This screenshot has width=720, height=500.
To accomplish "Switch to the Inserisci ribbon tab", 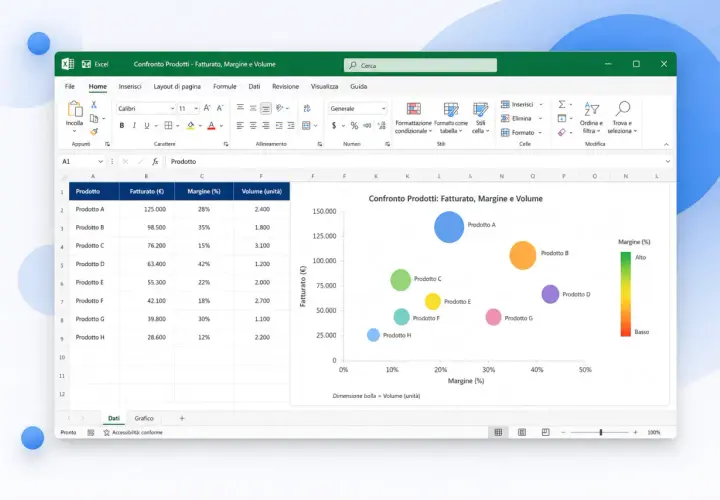I will [x=130, y=86].
